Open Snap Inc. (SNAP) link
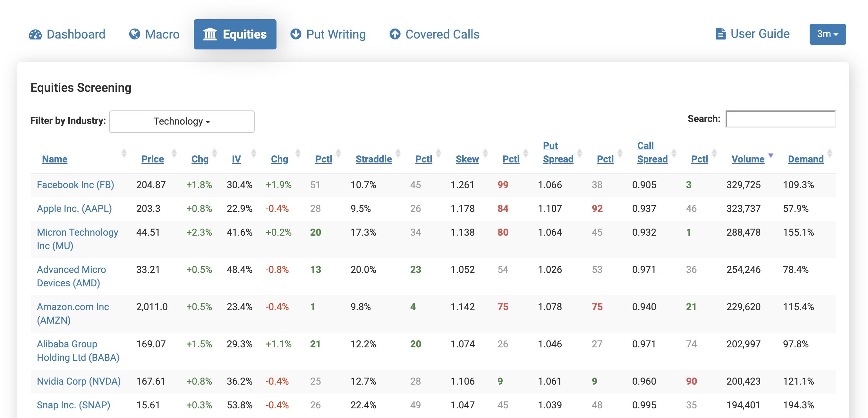 click(73, 405)
